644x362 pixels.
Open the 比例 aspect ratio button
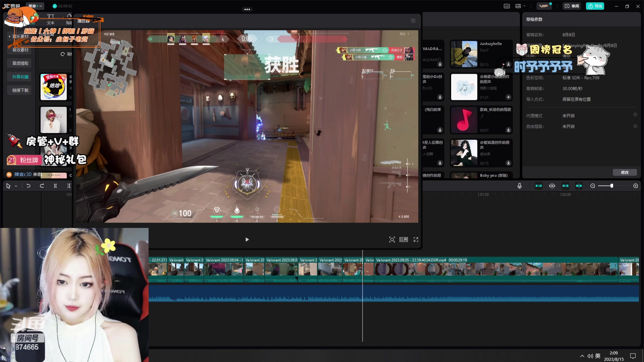point(404,239)
